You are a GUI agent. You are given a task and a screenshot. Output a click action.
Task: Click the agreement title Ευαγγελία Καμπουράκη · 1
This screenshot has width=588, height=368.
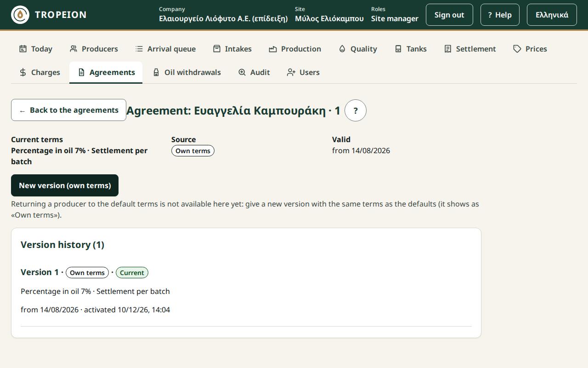click(x=233, y=110)
